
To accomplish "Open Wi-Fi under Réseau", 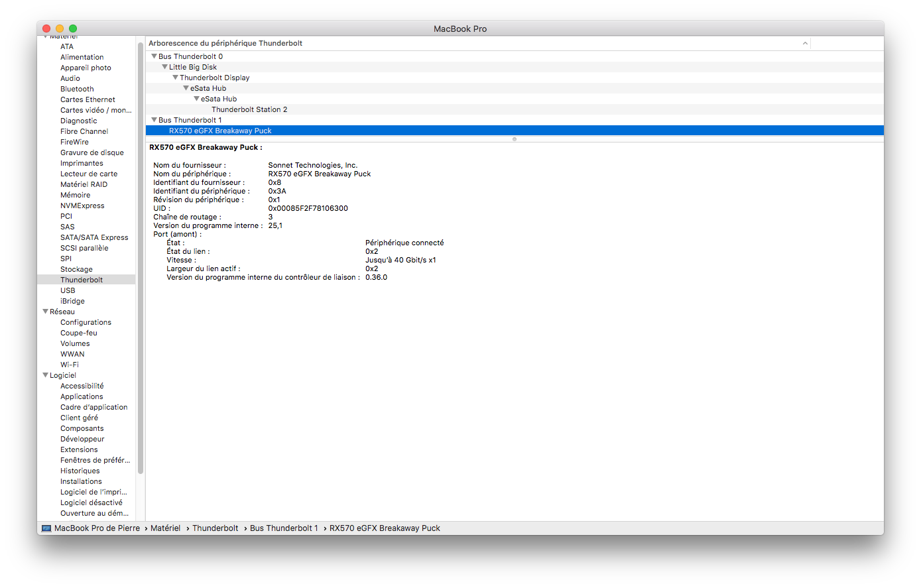I will (70, 365).
